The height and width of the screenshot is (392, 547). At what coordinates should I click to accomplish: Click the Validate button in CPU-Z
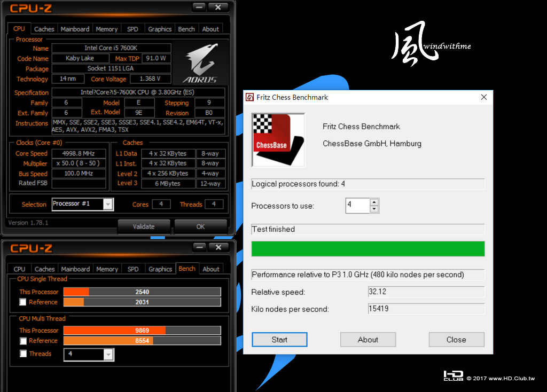tap(144, 226)
